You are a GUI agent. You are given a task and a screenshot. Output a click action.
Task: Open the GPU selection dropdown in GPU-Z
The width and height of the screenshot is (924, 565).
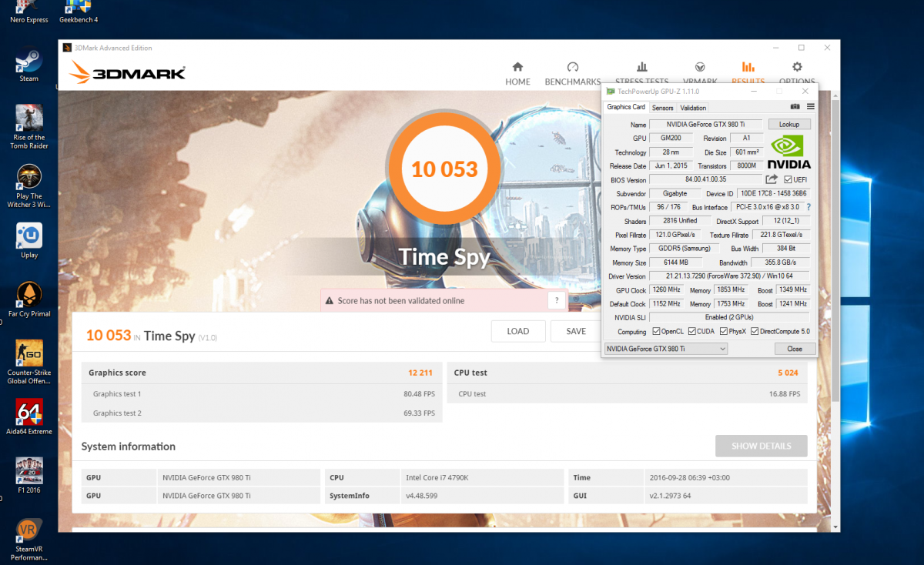point(666,349)
